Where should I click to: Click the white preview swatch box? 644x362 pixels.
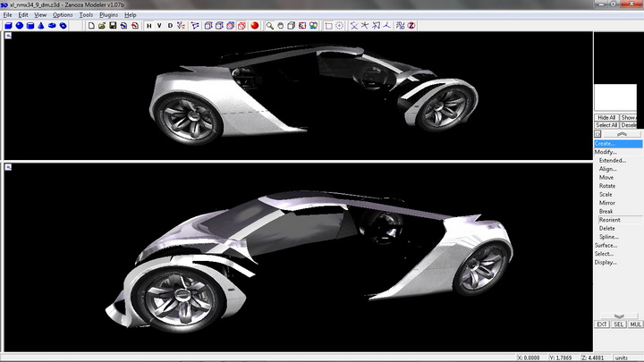pyautogui.click(x=614, y=97)
